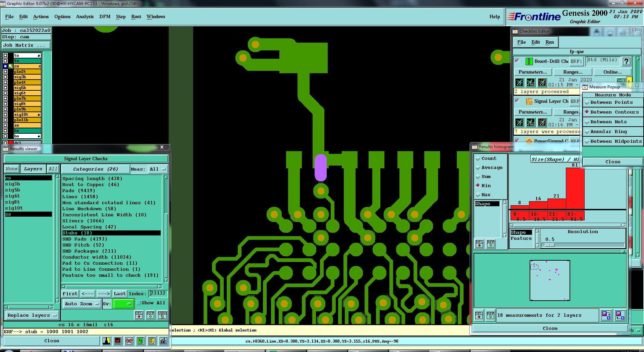The image size is (644, 352).
Task: Click the Board-Drill help question mark icon
Action: 626,61
